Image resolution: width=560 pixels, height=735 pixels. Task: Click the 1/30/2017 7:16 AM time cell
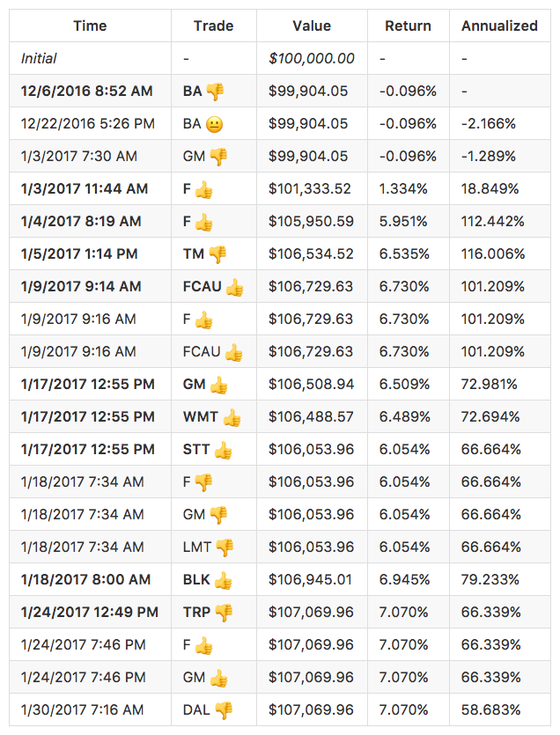[x=82, y=710]
